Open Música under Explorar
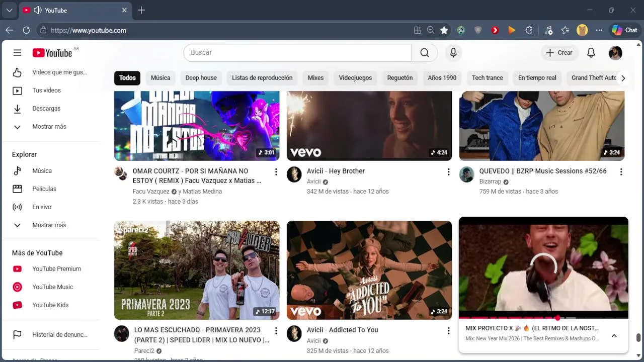Viewport: 644px width, 362px height. 50,171
